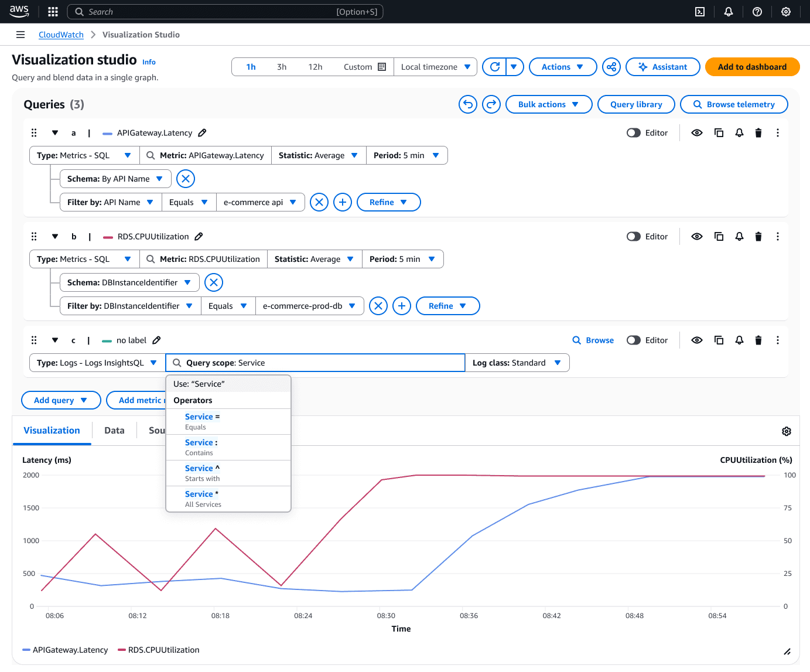Delete query c
Viewport: 810px width, 672px height.
pos(758,340)
